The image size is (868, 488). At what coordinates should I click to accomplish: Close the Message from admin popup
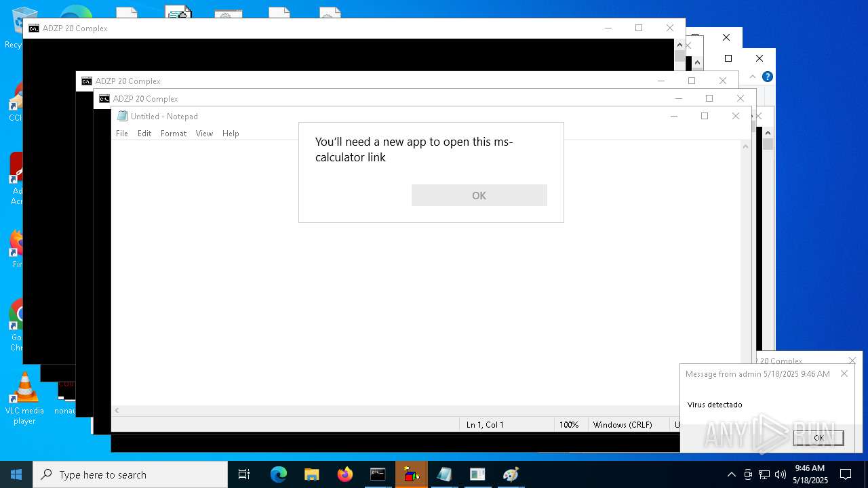click(x=844, y=373)
